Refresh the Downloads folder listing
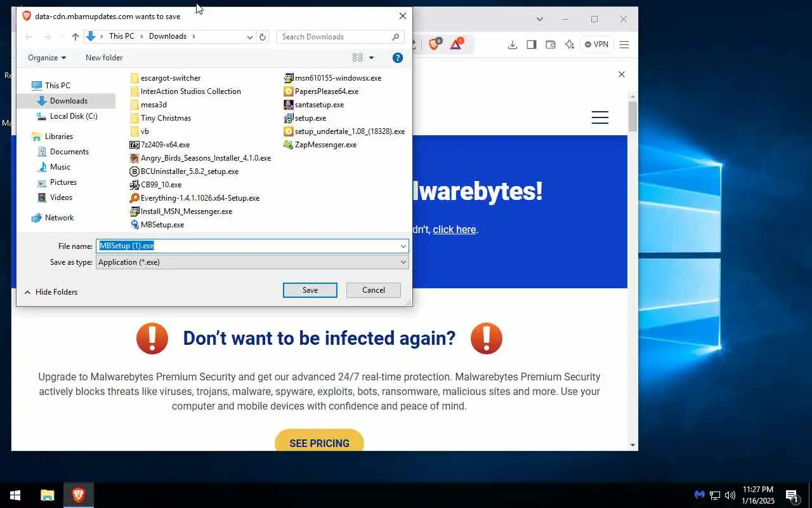 [263, 37]
